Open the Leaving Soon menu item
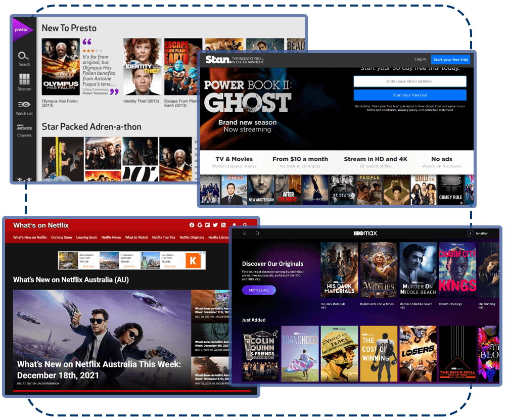Screen dimensions: 509x420 [x=86, y=237]
